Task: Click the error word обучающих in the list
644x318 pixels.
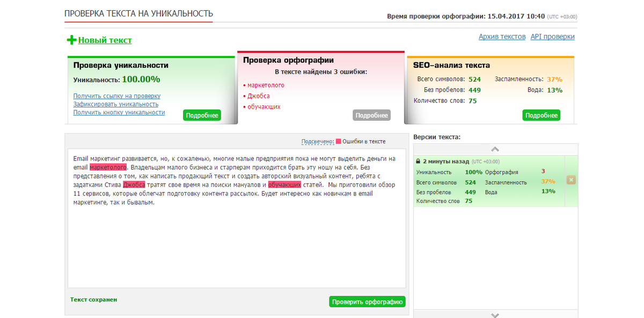Action: pos(264,107)
